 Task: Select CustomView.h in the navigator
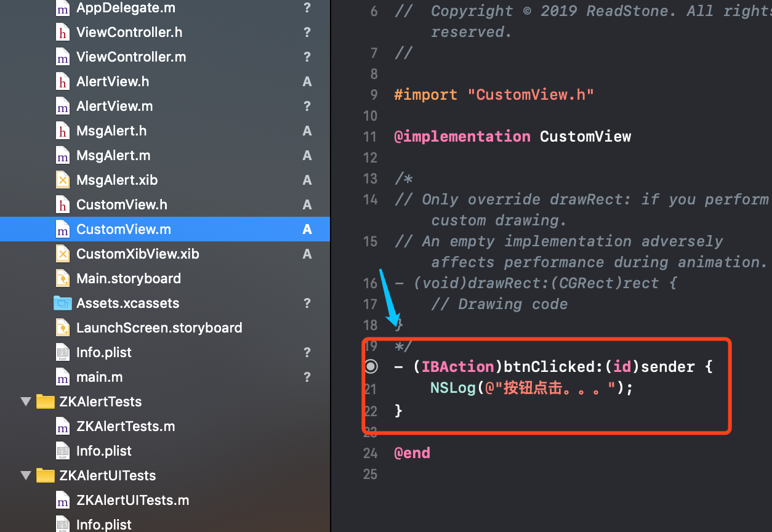(121, 205)
